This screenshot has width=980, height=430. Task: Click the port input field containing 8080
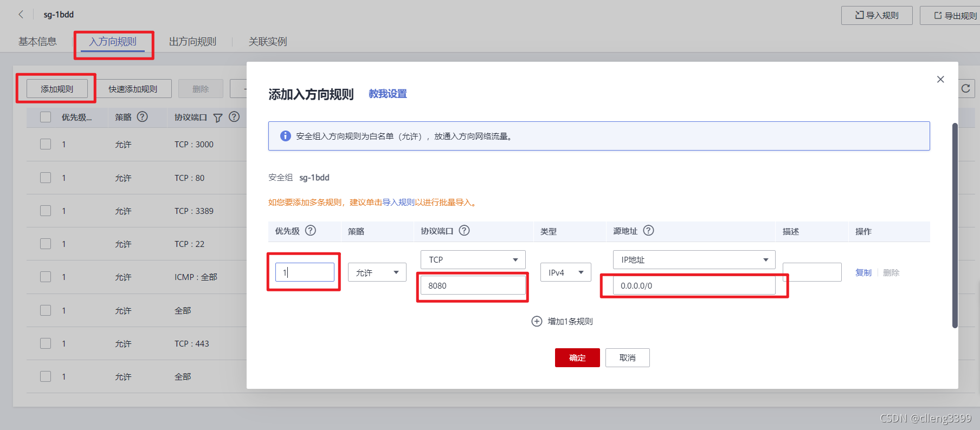tap(473, 285)
